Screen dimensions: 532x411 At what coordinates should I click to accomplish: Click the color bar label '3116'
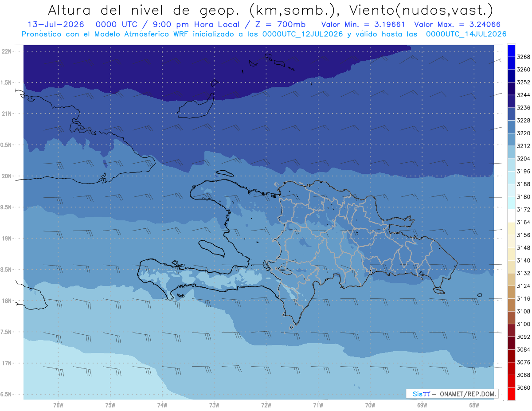(524, 298)
